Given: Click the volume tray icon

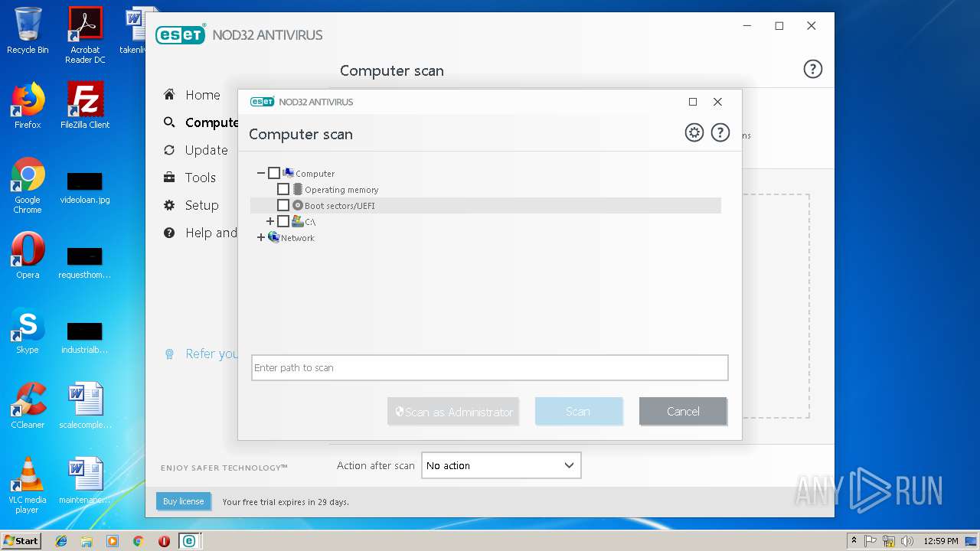Looking at the screenshot, I should pos(907,541).
